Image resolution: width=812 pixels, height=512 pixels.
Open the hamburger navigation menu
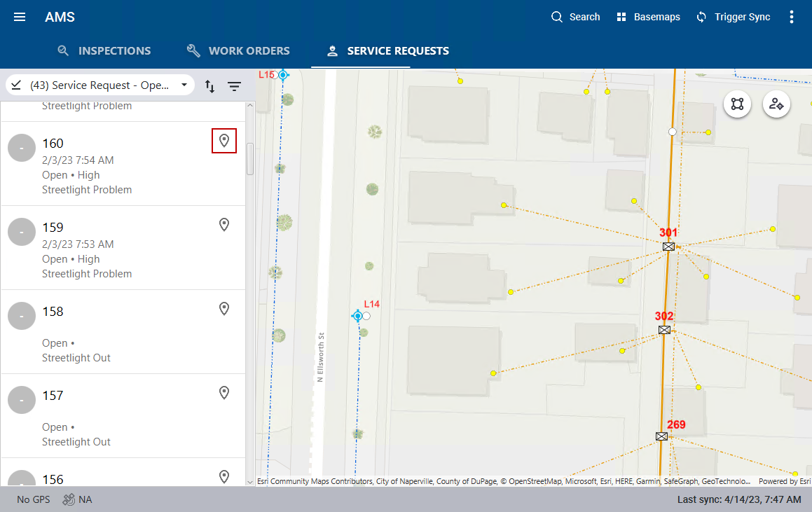tap(20, 17)
